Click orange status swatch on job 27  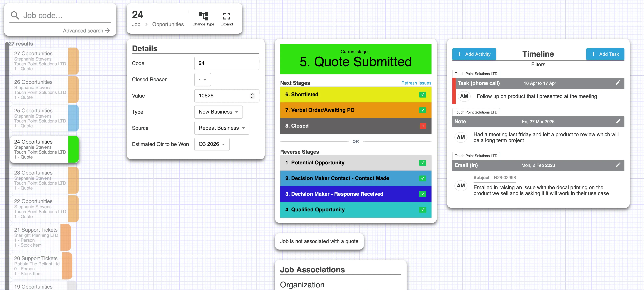[73, 61]
